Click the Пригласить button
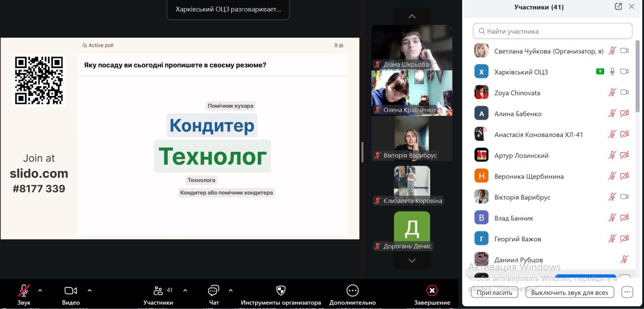Image resolution: width=644 pixels, height=309 pixels. tap(494, 293)
